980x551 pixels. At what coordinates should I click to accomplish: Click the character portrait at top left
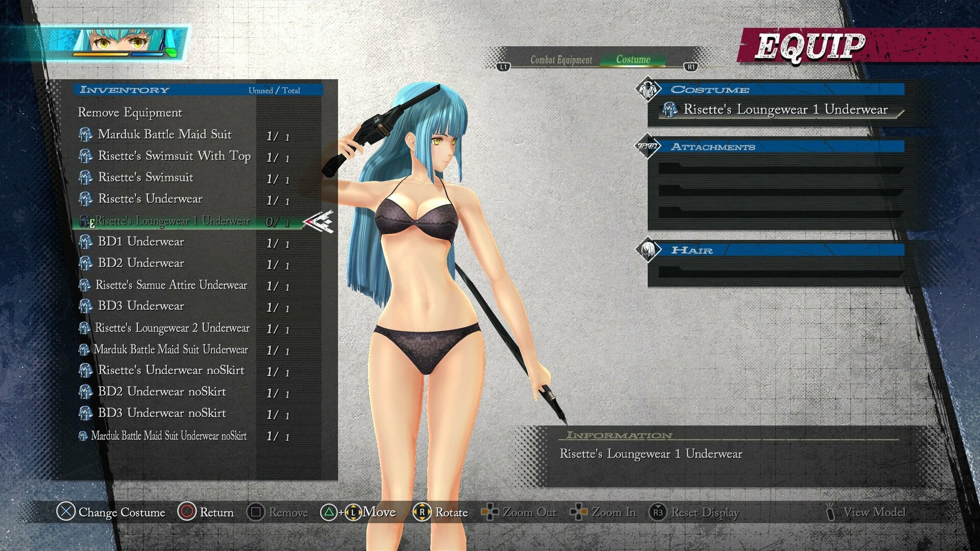120,43
